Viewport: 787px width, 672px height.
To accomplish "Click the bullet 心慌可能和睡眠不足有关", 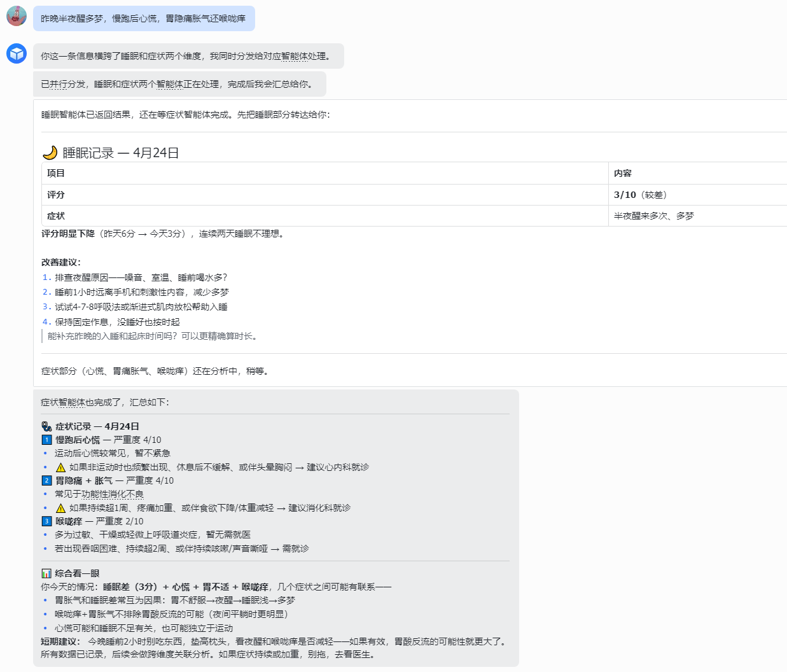I will click(144, 628).
